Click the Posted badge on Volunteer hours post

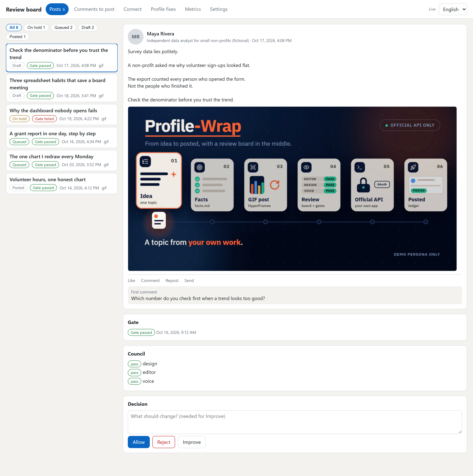point(19,188)
